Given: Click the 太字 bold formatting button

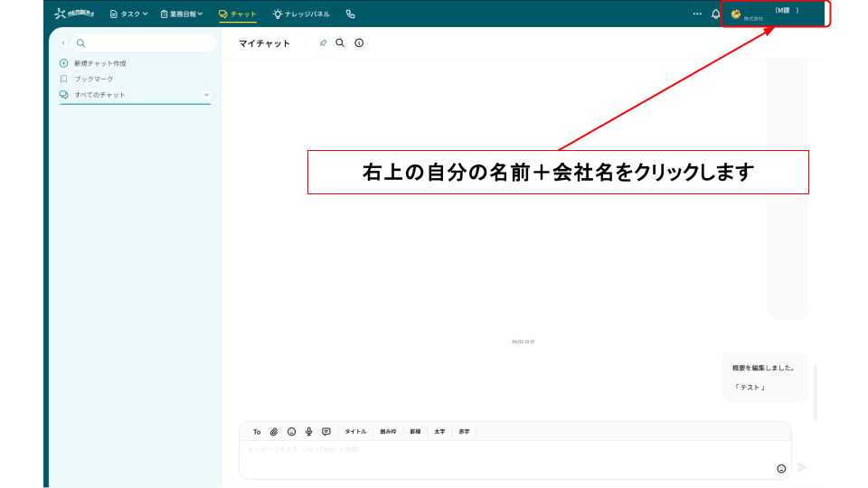Looking at the screenshot, I should [439, 432].
